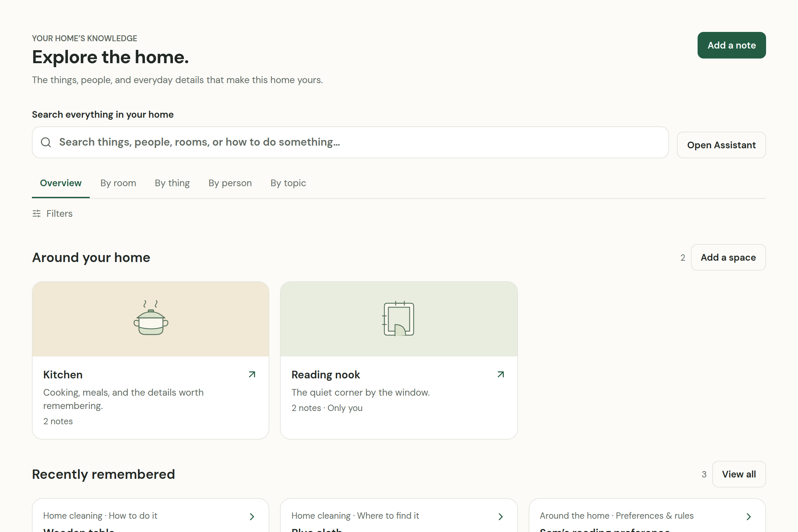Click View all recently remembered
The width and height of the screenshot is (798, 532).
738,474
